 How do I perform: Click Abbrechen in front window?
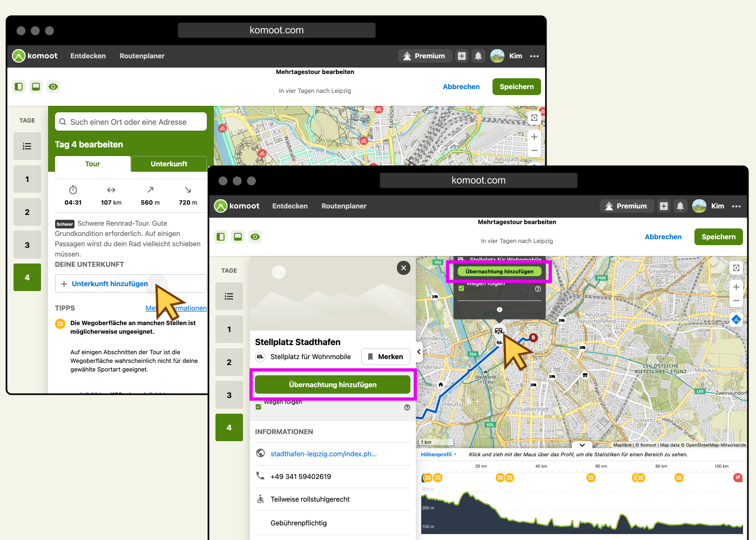(x=663, y=237)
